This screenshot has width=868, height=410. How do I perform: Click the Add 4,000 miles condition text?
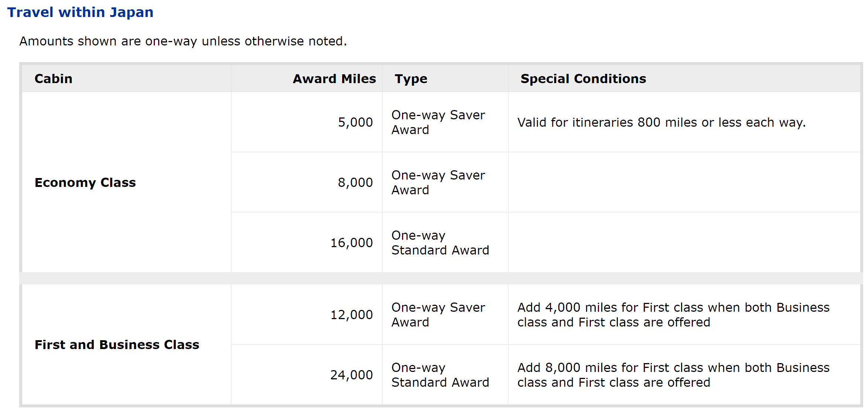point(673,315)
